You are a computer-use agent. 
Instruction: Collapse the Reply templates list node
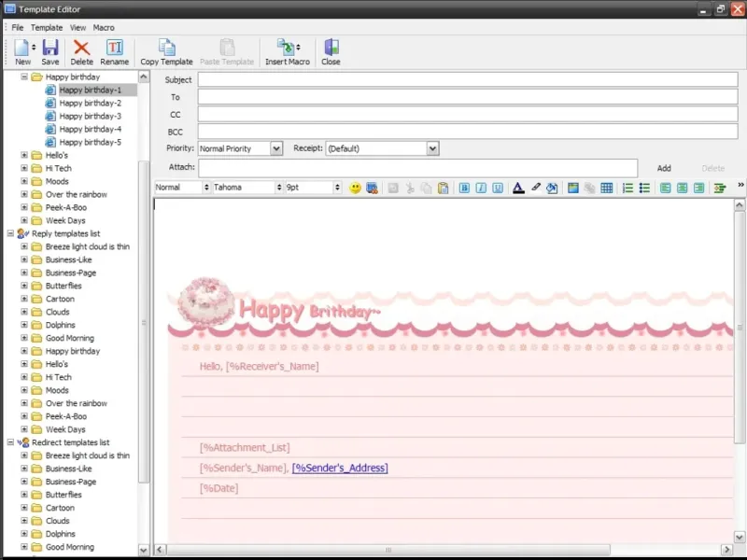(10, 233)
